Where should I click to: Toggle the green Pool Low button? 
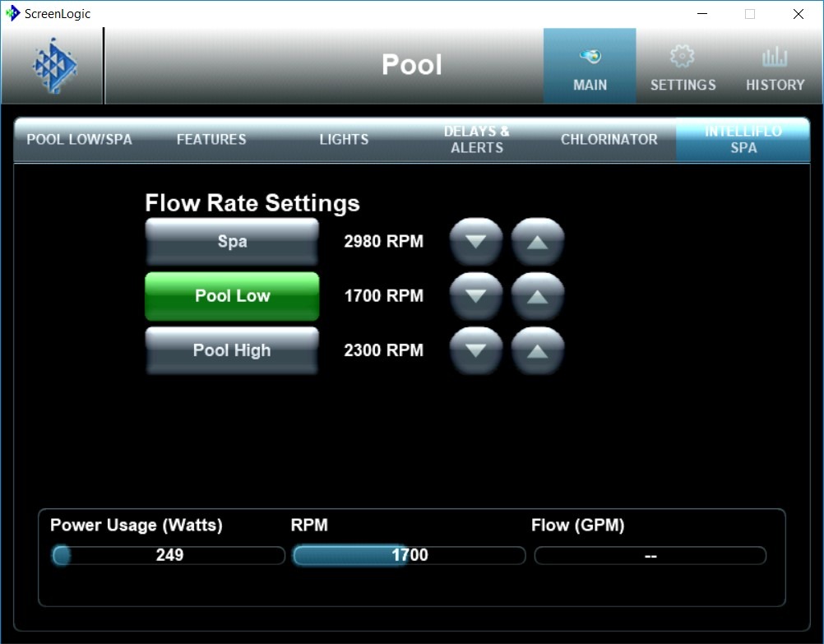pyautogui.click(x=232, y=296)
